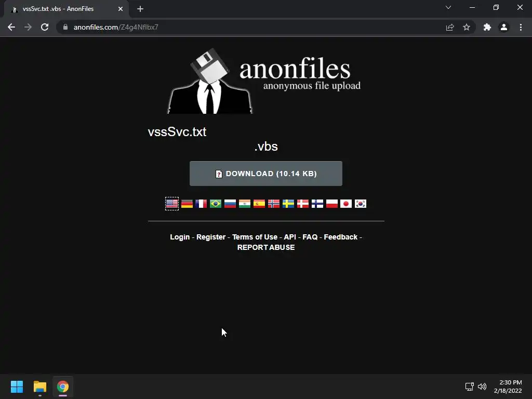Select the Finnish flag language
The height and width of the screenshot is (399, 532).
tap(317, 204)
